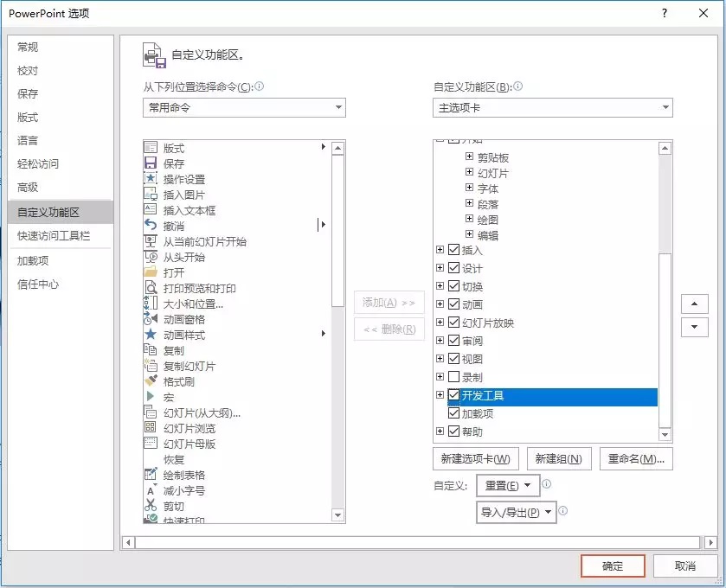Toggle the 审阅 tab checkbox
726x588 pixels.
(x=453, y=341)
